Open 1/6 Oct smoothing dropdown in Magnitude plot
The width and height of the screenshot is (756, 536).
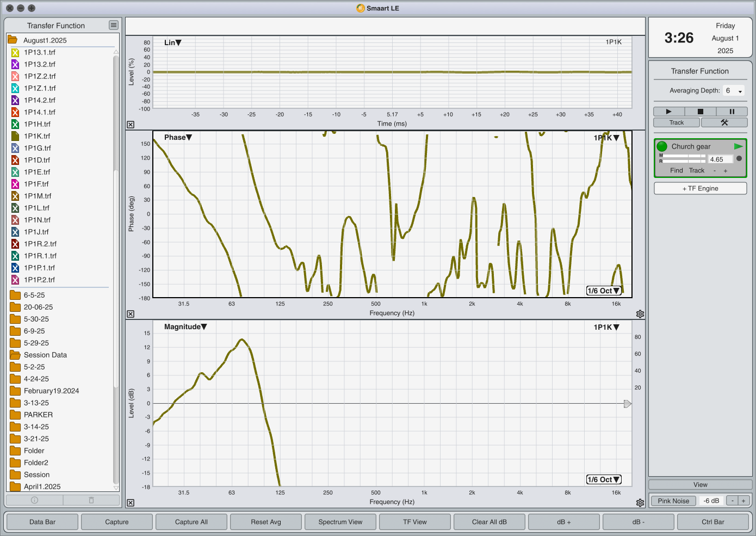click(x=604, y=479)
